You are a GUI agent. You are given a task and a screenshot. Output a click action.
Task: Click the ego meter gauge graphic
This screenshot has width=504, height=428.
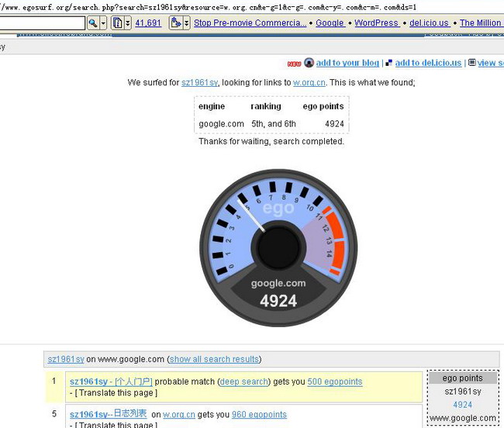click(x=278, y=248)
